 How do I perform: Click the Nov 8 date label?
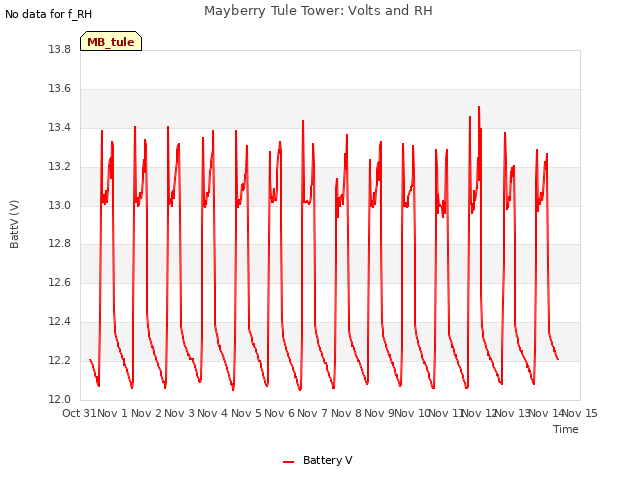[x=346, y=413]
